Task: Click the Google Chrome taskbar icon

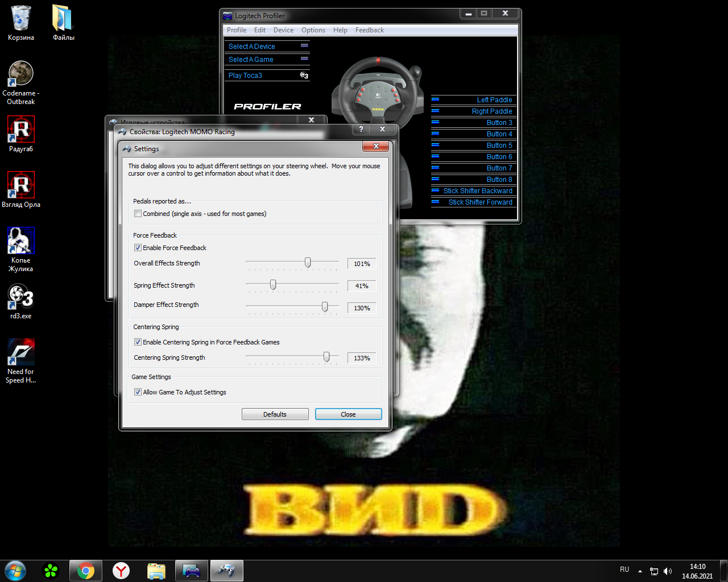Action: point(86,571)
